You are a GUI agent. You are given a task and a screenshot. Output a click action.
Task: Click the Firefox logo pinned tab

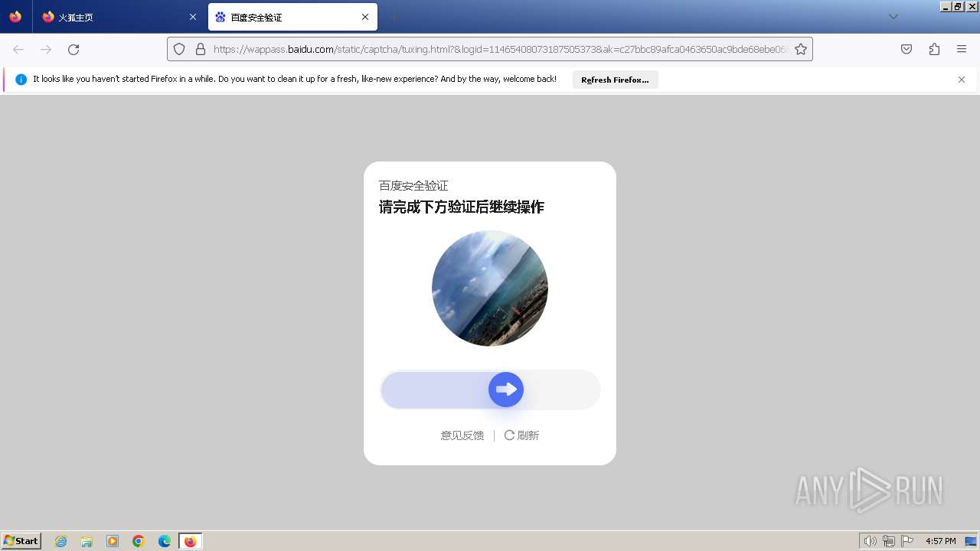(15, 17)
